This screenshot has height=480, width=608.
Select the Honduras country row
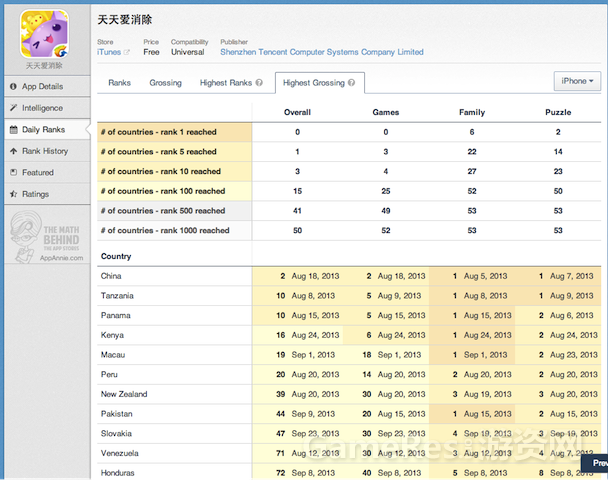point(349,473)
